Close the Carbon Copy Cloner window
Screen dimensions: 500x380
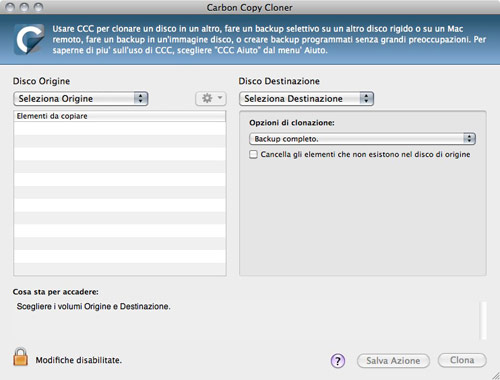click(10, 7)
